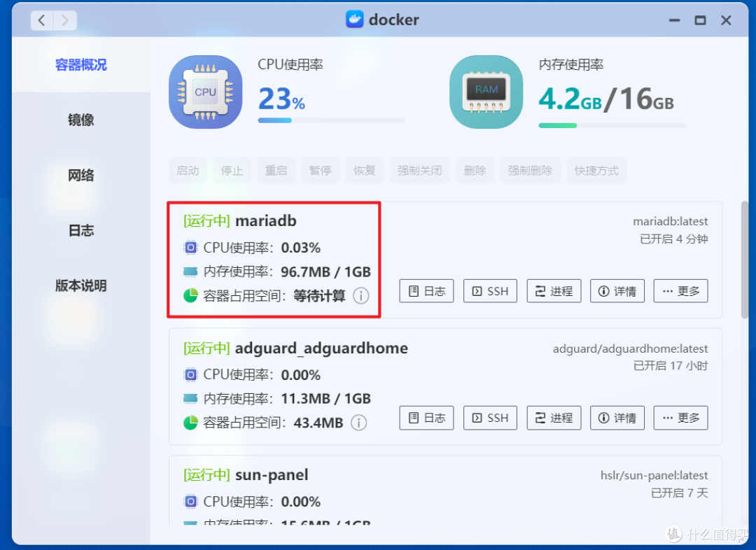Image resolution: width=756 pixels, height=550 pixels.
Task: Click sun-panel CPU usage chip icon
Action: click(x=190, y=502)
